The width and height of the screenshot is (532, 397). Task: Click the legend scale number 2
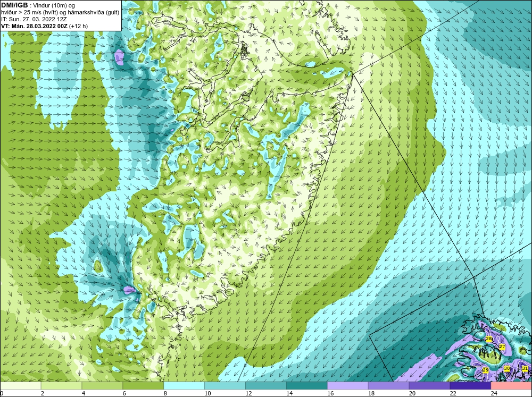[x=43, y=393]
